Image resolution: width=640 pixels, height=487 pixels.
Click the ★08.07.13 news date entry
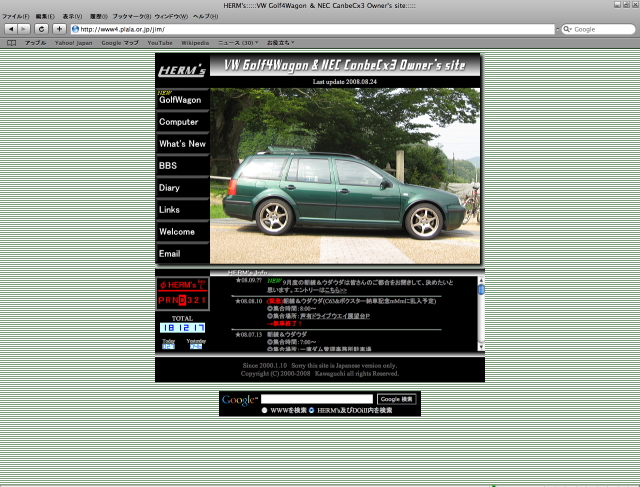[249, 334]
